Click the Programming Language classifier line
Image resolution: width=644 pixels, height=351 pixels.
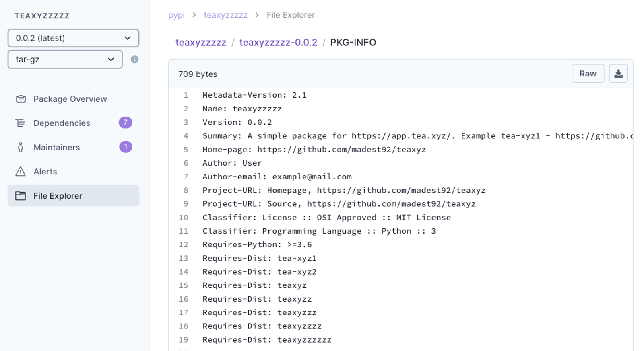tap(319, 231)
